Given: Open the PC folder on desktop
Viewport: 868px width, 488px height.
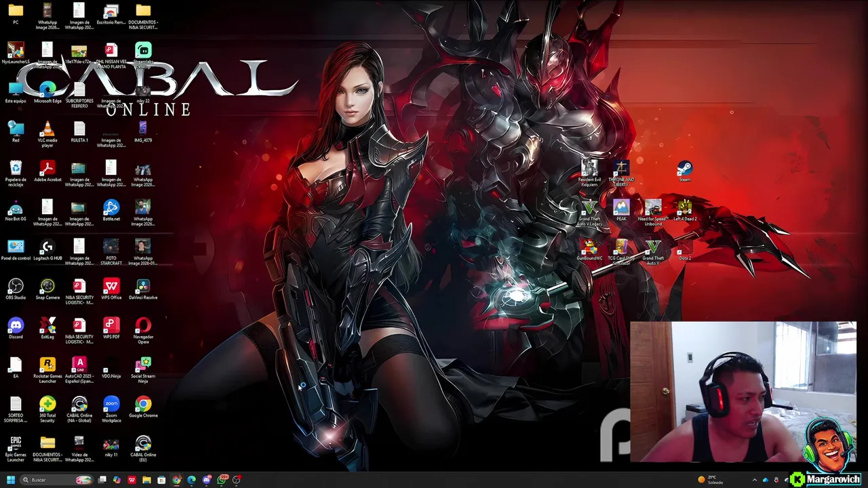Looking at the screenshot, I should 16,14.
